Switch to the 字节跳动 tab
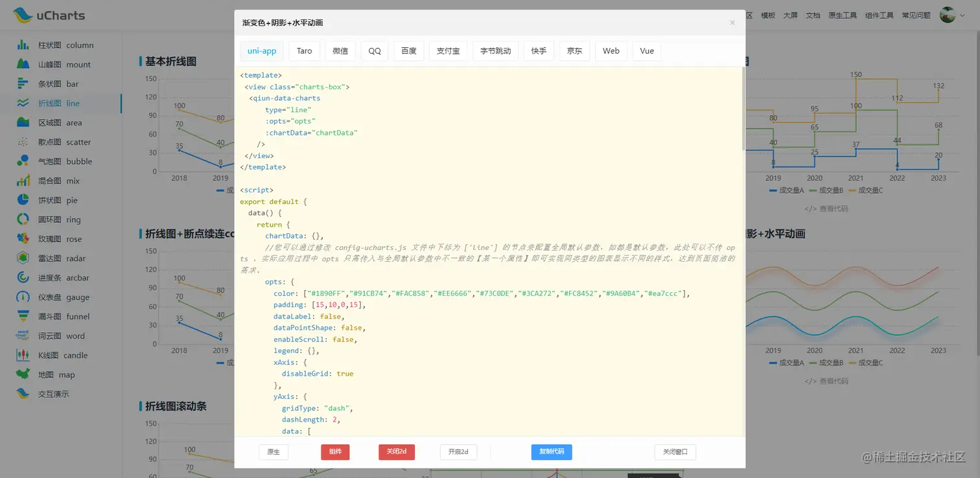This screenshot has height=478, width=980. point(496,51)
